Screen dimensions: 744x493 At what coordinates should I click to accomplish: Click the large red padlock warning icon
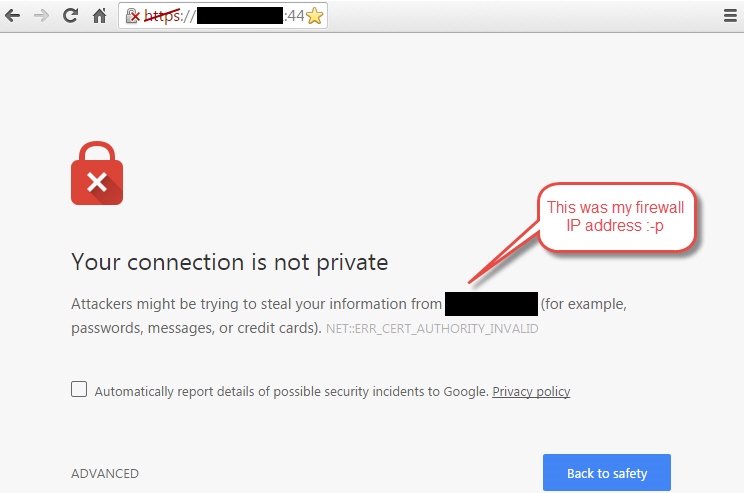(x=97, y=173)
